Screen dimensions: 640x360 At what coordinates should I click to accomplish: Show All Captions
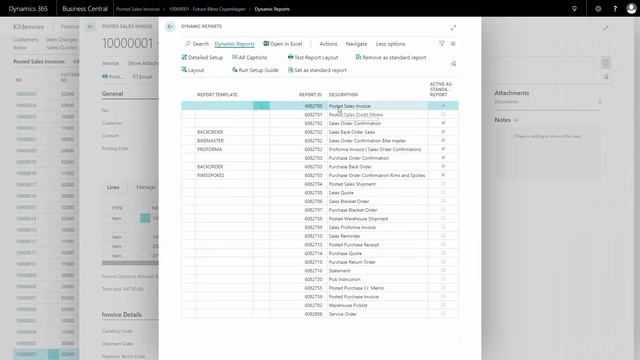coord(249,58)
